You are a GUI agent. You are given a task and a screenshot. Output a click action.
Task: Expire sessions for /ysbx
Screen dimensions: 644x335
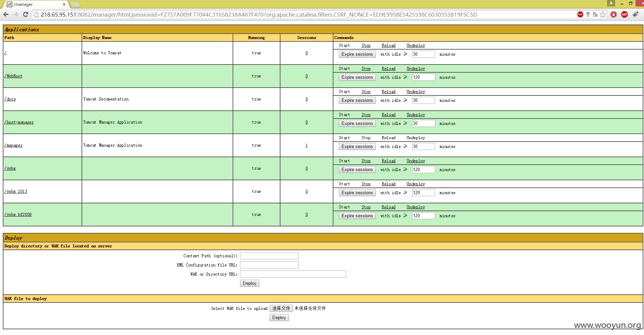(x=357, y=170)
